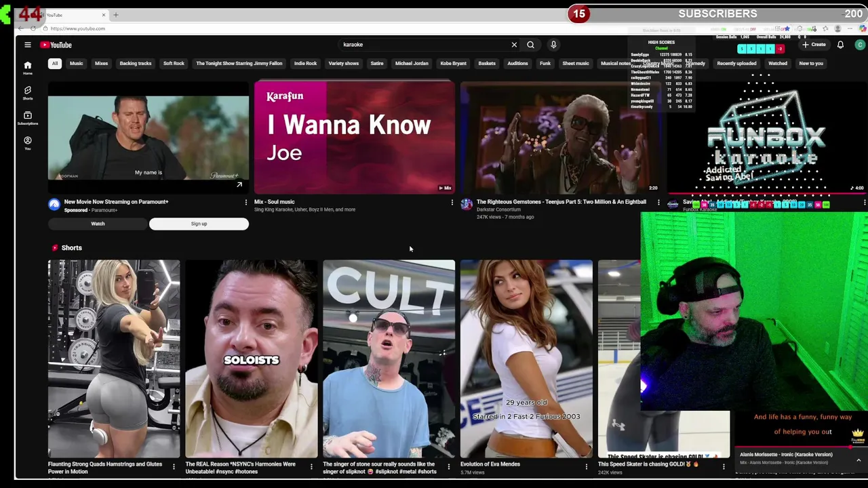868x488 pixels.
Task: Select the Auditions chip
Action: (517, 63)
